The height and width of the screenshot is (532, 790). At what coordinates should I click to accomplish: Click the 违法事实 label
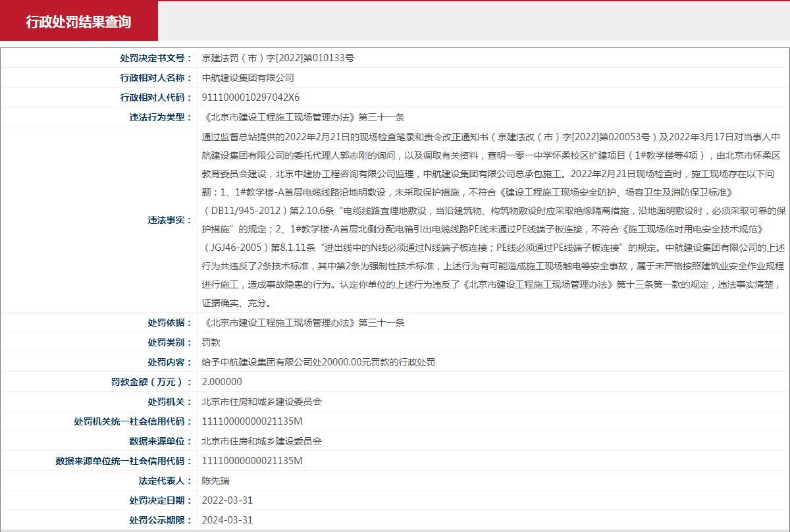170,220
